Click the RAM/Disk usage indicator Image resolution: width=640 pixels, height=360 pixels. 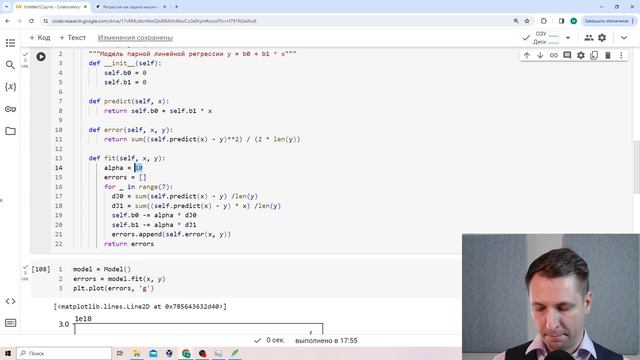click(x=546, y=38)
